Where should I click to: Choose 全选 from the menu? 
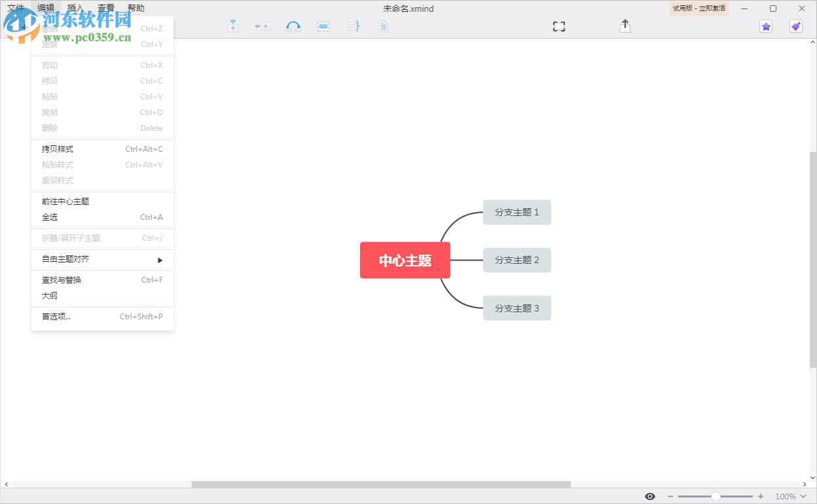(102, 217)
